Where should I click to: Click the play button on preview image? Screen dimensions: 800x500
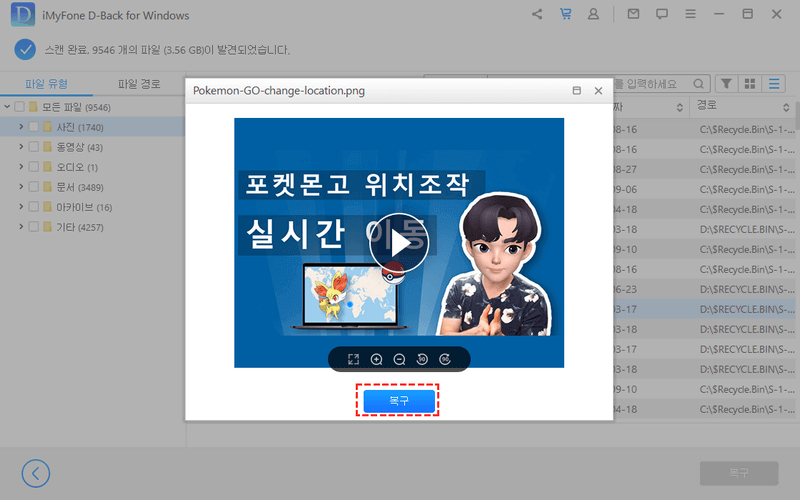(399, 243)
